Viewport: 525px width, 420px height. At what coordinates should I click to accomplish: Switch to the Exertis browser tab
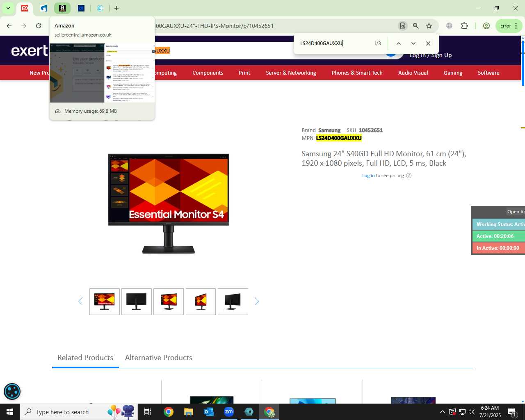tap(25, 8)
